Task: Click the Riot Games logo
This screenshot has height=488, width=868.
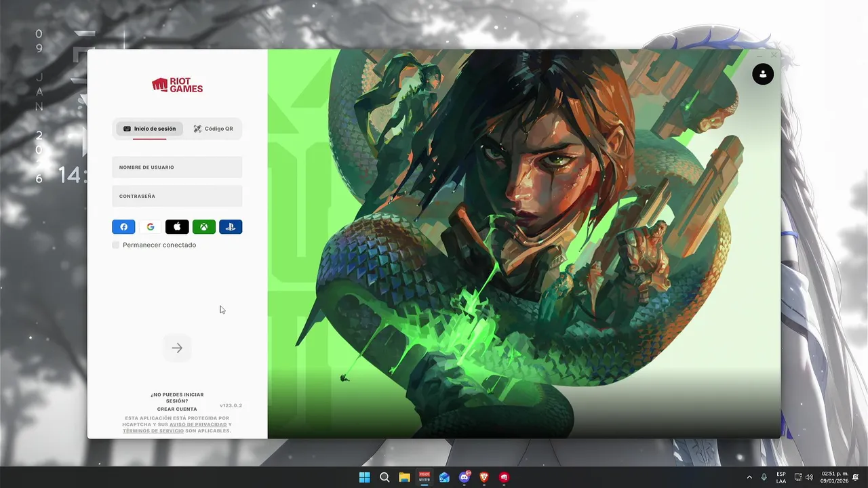Action: coord(177,85)
